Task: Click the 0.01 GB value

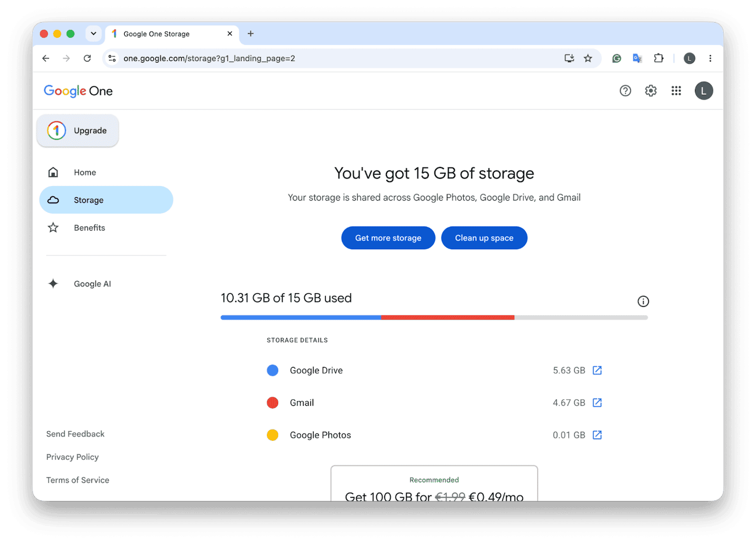Action: pos(569,435)
